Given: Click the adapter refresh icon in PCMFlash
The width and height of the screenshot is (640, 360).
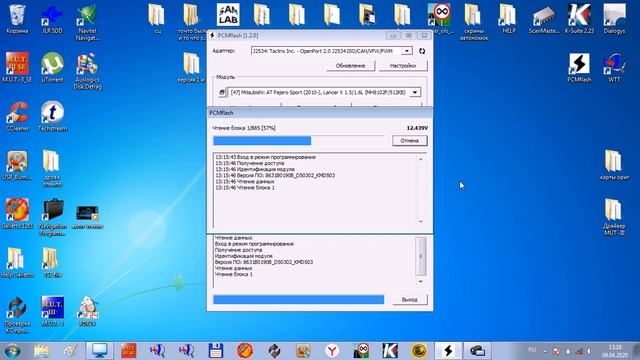Looking at the screenshot, I should click(422, 51).
